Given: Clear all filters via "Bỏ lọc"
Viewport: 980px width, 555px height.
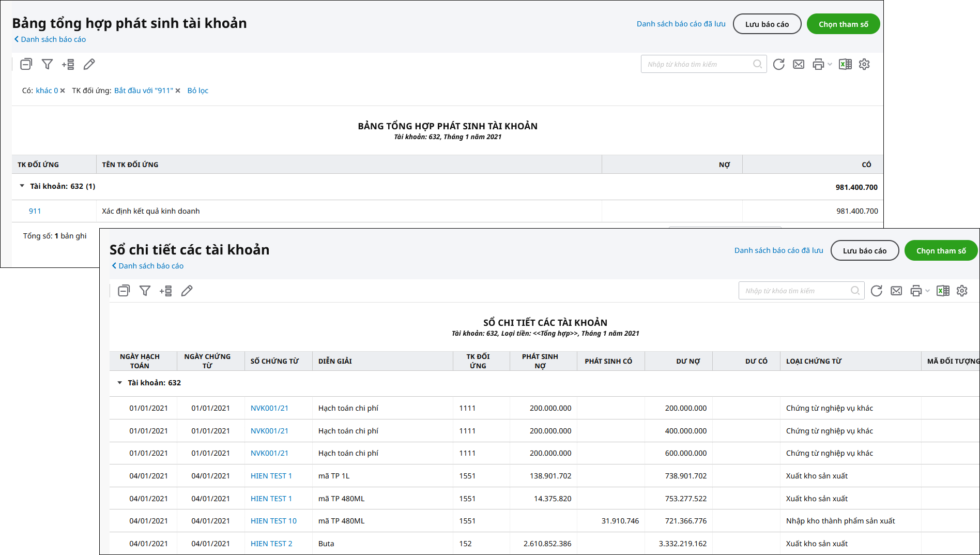Looking at the screenshot, I should (197, 91).
